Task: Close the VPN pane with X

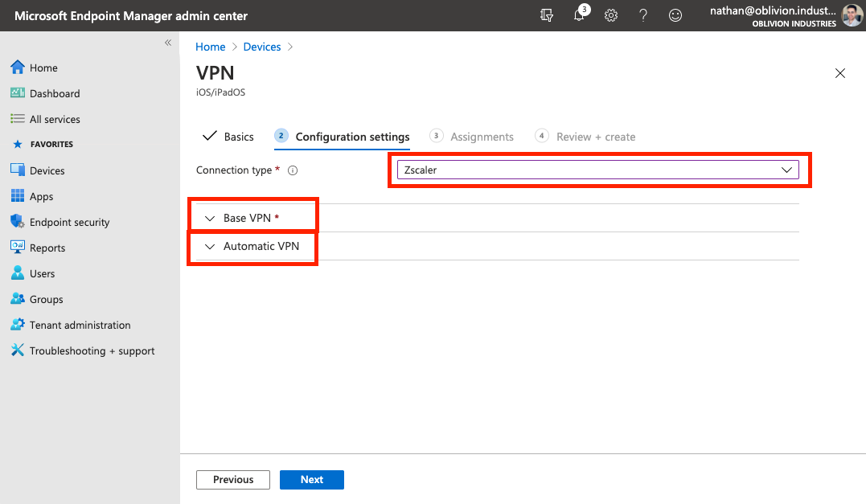Action: tap(840, 73)
